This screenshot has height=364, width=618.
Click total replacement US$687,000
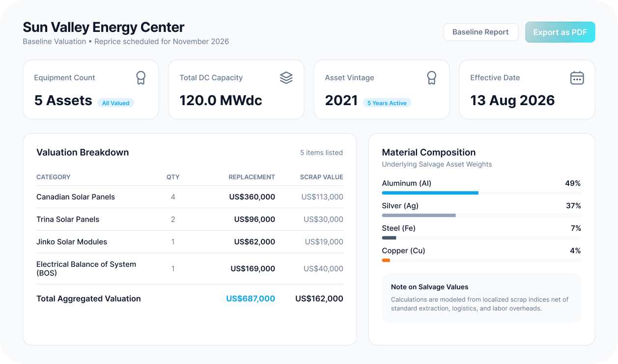click(x=251, y=299)
